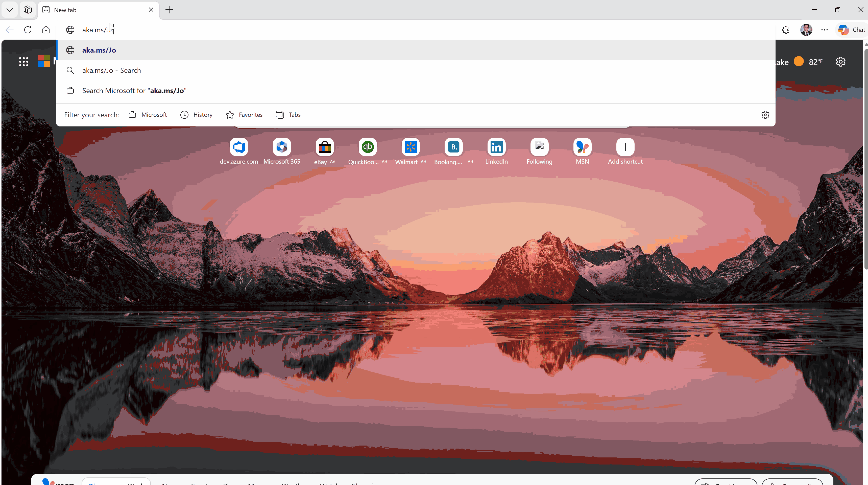Screen dimensions: 868x485
Task: Open LinkedIn shortcut tile
Action: coord(496,151)
